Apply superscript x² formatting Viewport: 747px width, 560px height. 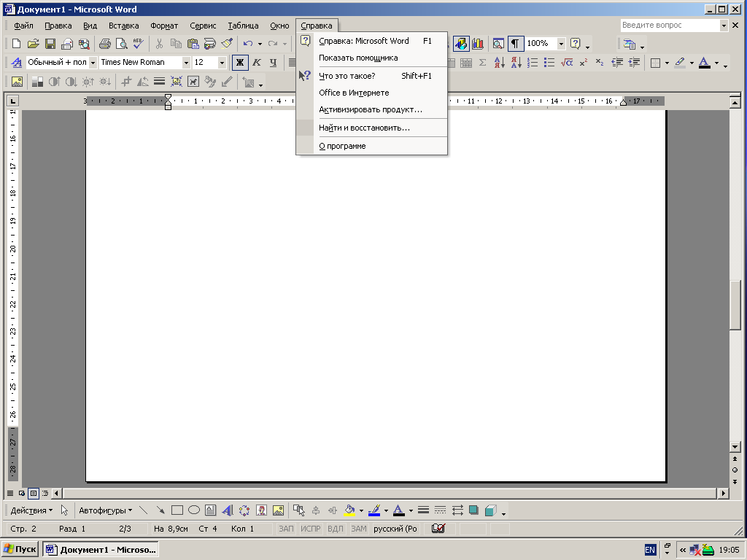tap(583, 63)
